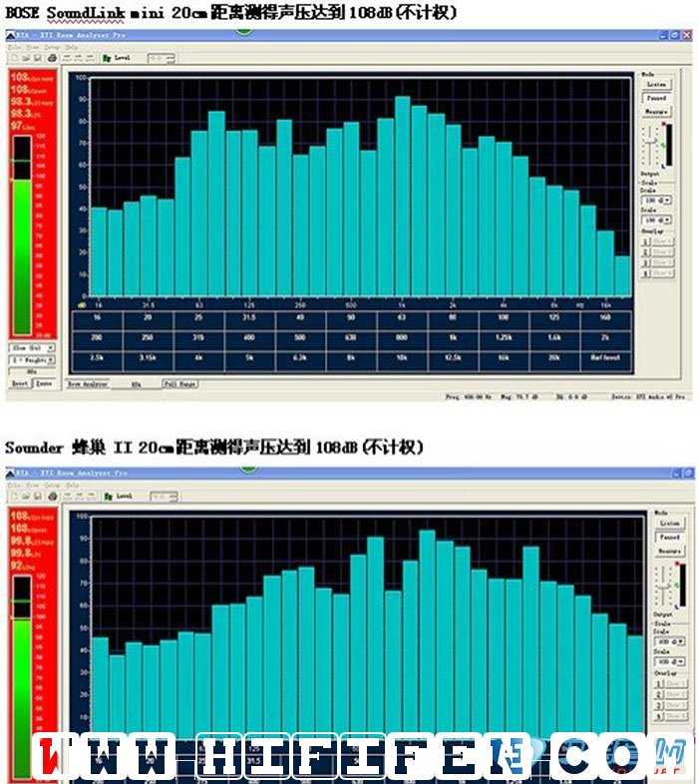
Task: Click Overlay 2 button in upper window
Action: 645,252
